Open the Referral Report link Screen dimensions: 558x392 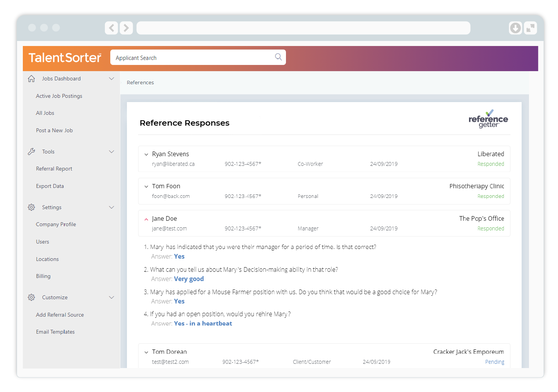(x=54, y=169)
